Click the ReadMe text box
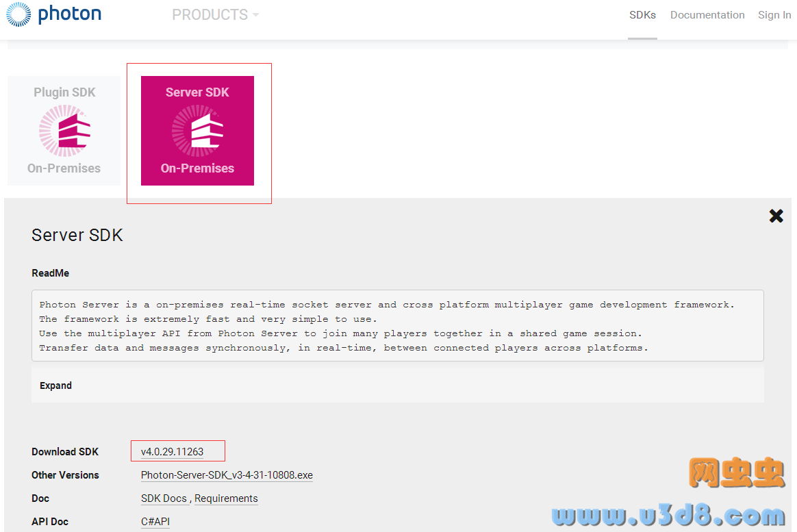 [398, 326]
